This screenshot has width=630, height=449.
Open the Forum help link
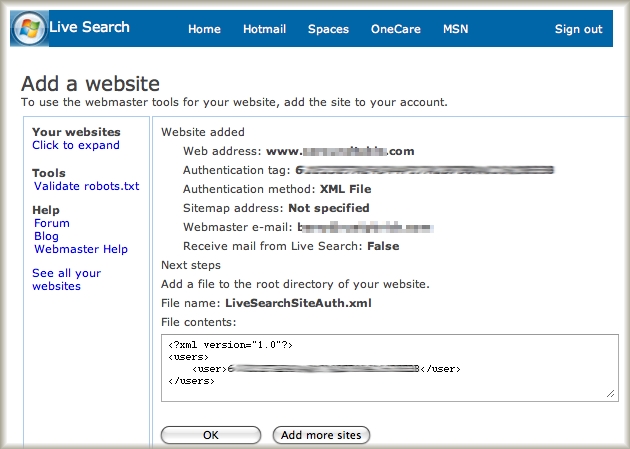coord(52,223)
